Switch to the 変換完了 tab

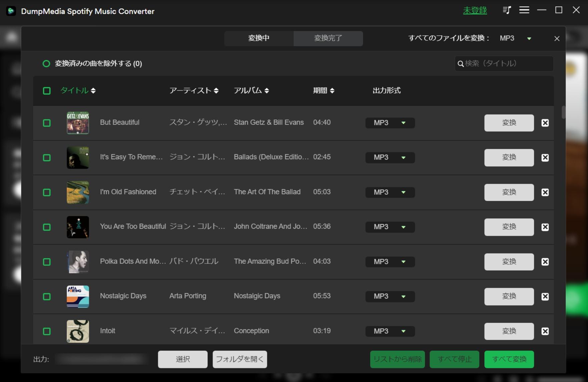328,38
